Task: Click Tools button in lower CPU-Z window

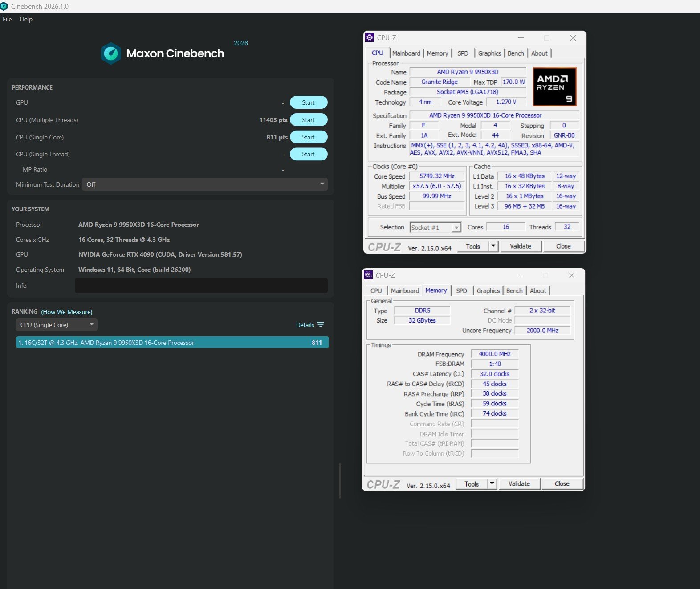Action: point(472,484)
